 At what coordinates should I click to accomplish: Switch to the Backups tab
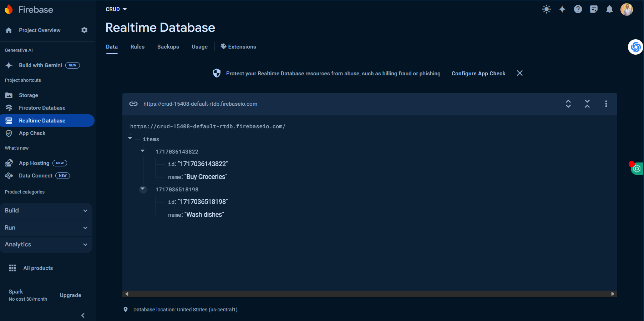[168, 47]
